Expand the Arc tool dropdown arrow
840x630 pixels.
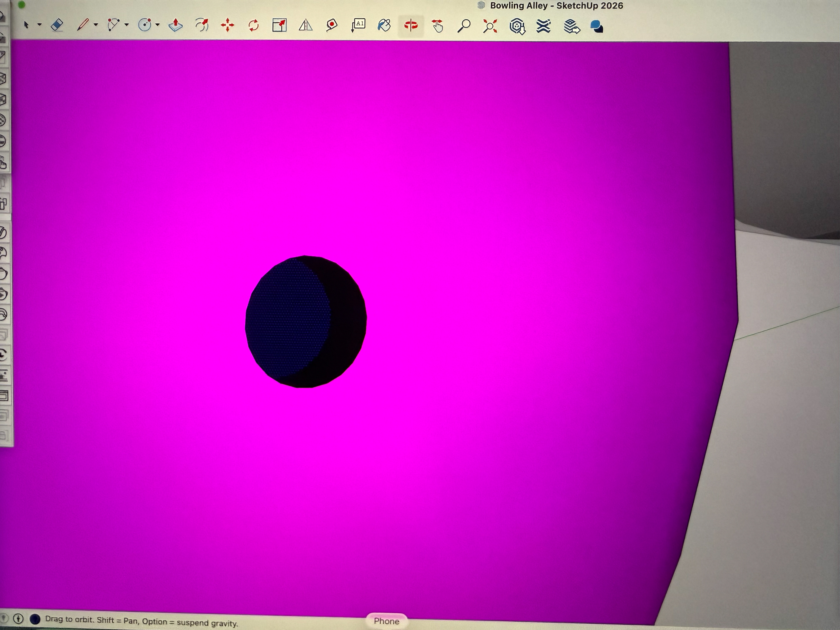pos(127,25)
